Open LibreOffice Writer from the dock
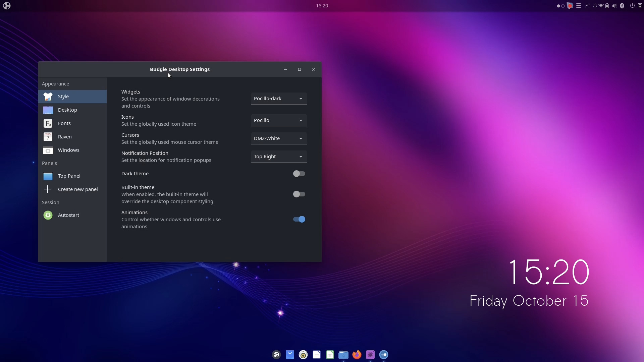This screenshot has width=644, height=362. point(317,354)
